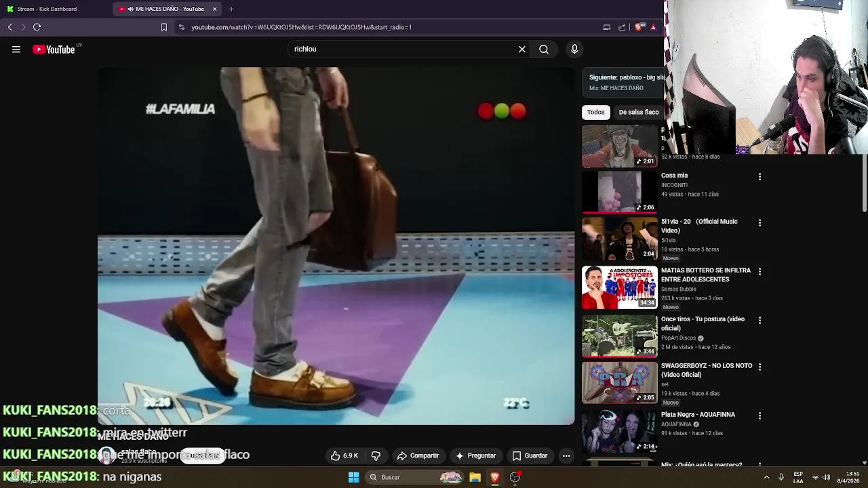Open the Windows Start menu
The width and height of the screenshot is (868, 488).
pyautogui.click(x=353, y=477)
